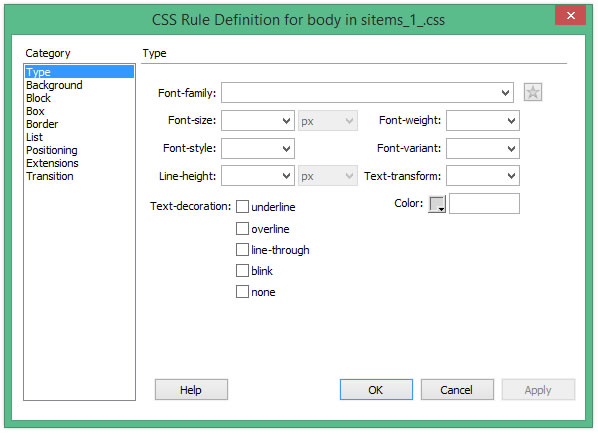Expand the Font-variant dropdown
This screenshot has height=434, width=598.
pyautogui.click(x=483, y=148)
